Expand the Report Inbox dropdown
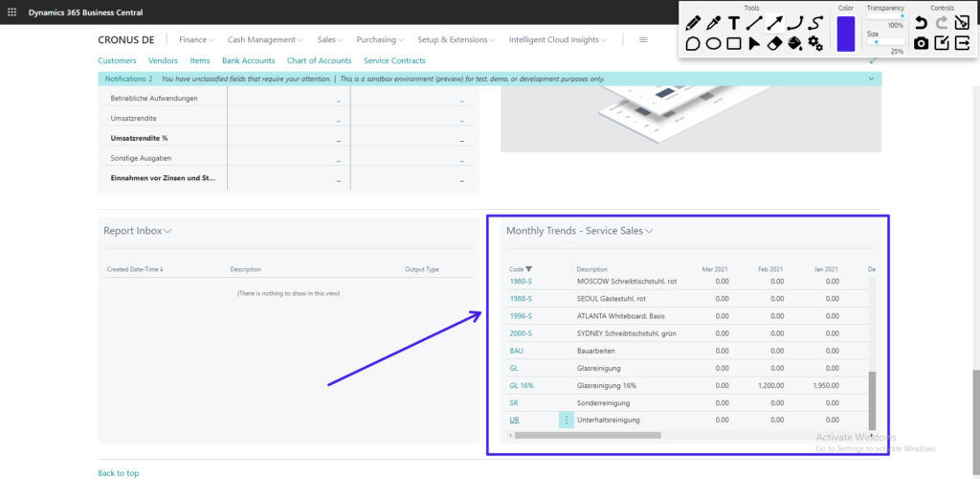 167,231
